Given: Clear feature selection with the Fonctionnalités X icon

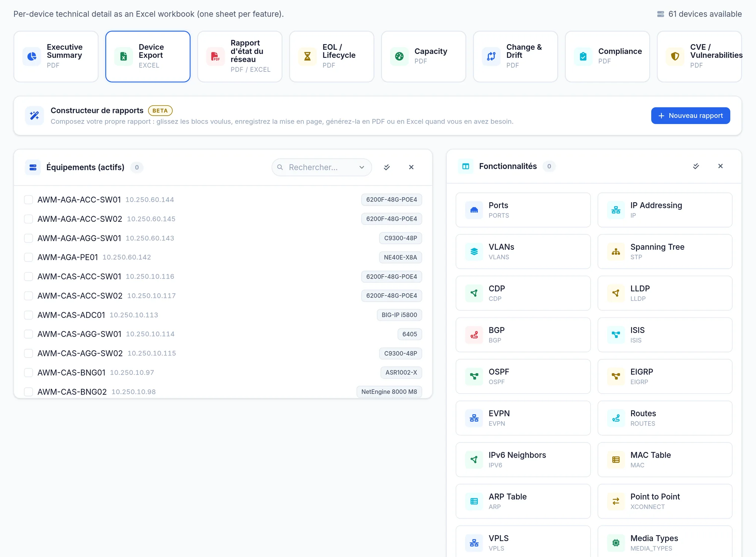Looking at the screenshot, I should pos(720,166).
